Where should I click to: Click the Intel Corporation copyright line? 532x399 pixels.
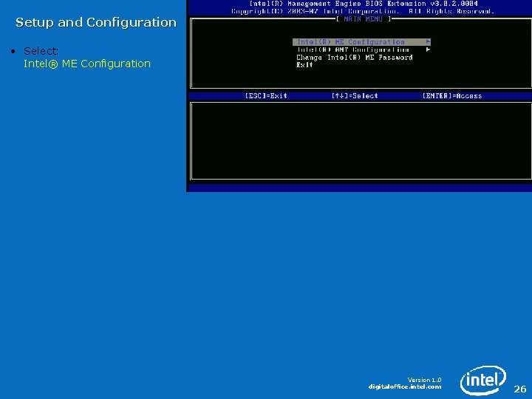(362, 11)
